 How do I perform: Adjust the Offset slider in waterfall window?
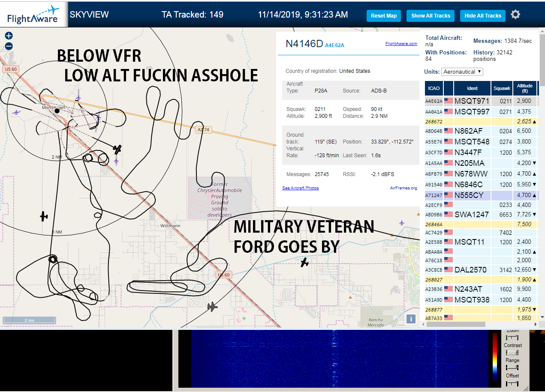[513, 383]
